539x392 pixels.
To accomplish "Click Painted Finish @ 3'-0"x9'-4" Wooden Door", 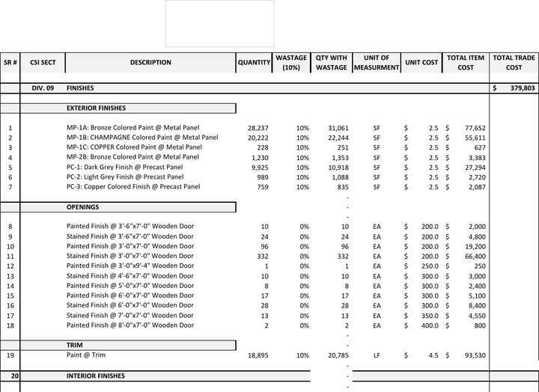I will [130, 266].
